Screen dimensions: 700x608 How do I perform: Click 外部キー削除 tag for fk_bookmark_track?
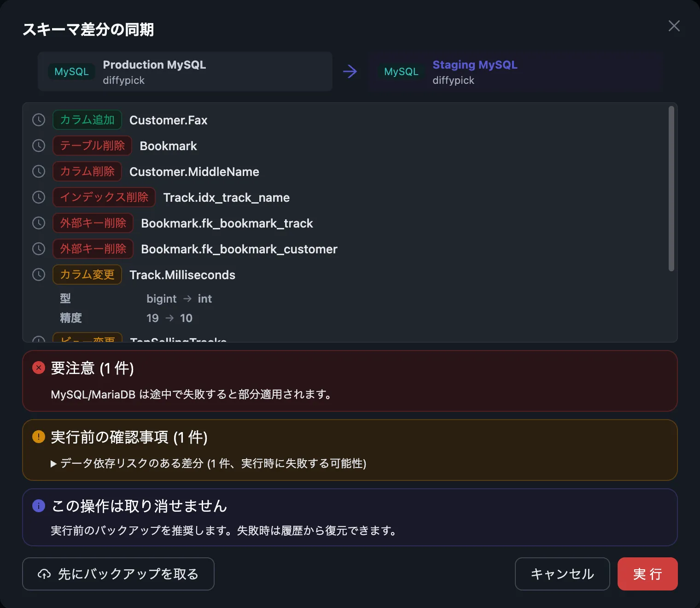(x=93, y=223)
